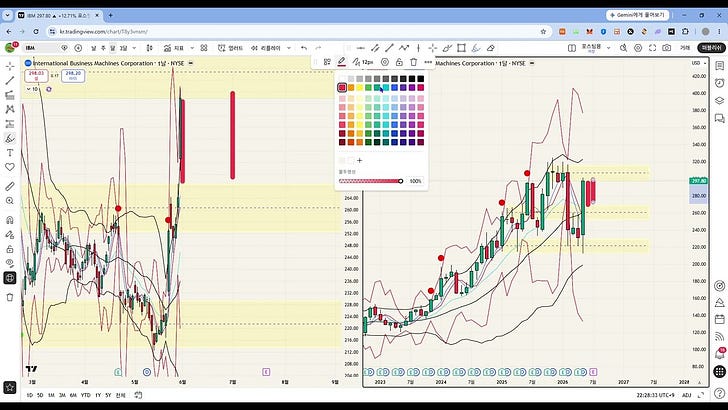Viewport: 728px width, 410px height.
Task: Click the alert button in top toolbar
Action: 230,48
